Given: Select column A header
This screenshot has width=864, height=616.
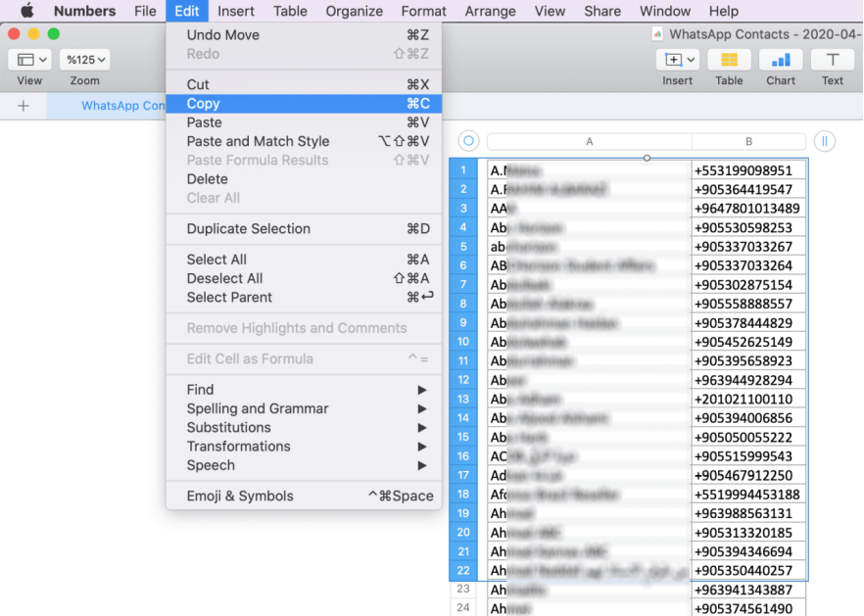Looking at the screenshot, I should tap(589, 142).
